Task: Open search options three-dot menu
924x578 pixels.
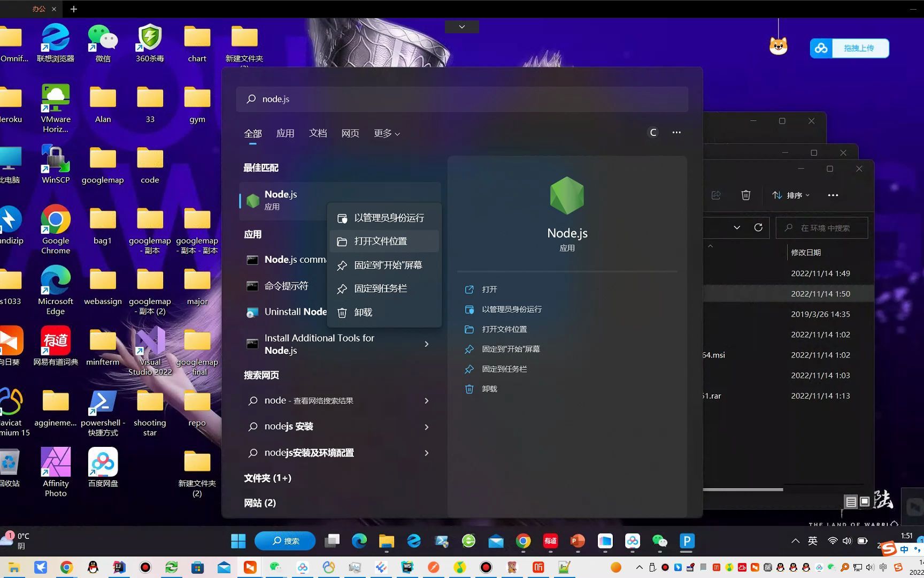Action: [x=676, y=132]
